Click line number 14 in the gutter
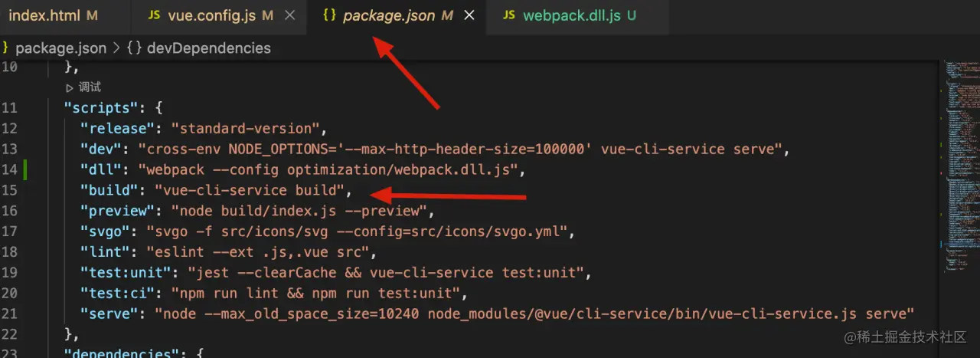 (x=9, y=169)
